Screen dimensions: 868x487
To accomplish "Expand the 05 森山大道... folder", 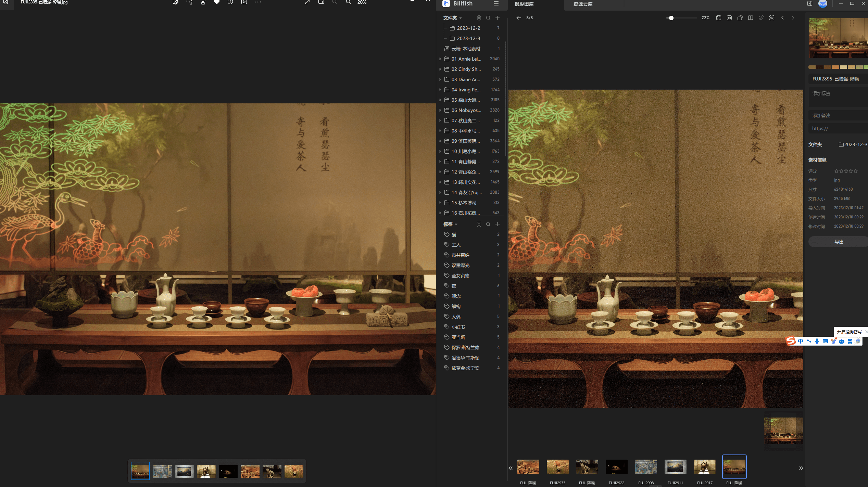I will [440, 100].
